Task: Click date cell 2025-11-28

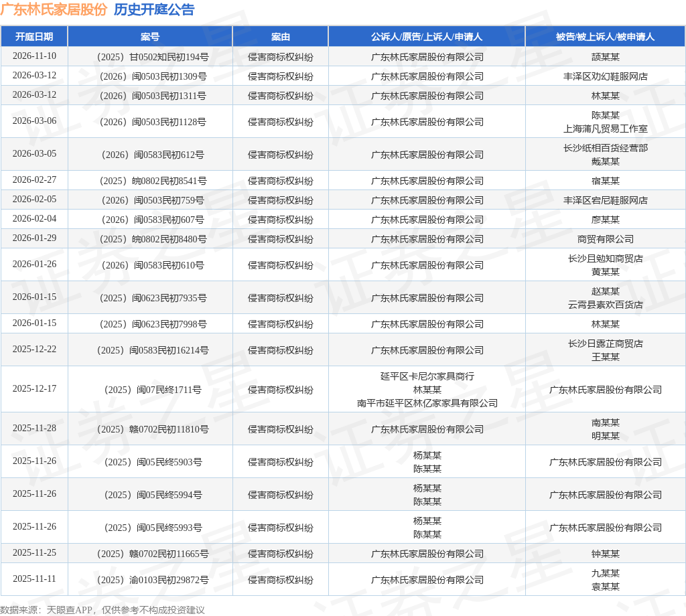Action: click(34, 428)
